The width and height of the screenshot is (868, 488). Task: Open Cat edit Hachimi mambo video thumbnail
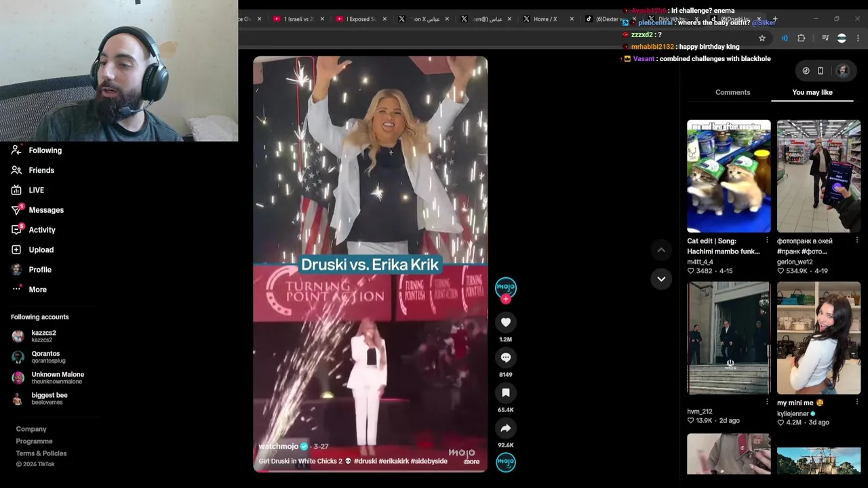click(x=729, y=176)
